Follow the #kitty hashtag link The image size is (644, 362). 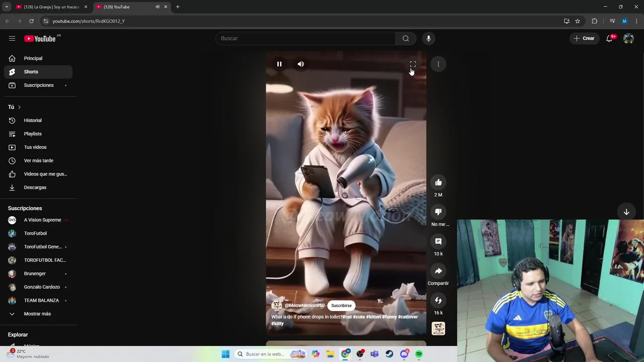point(278,323)
